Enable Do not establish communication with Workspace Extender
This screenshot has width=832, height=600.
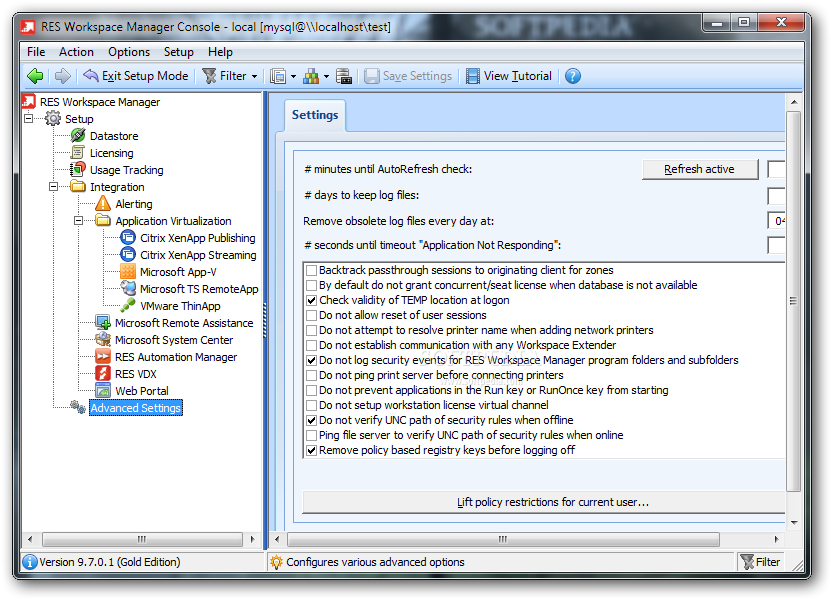coord(311,345)
